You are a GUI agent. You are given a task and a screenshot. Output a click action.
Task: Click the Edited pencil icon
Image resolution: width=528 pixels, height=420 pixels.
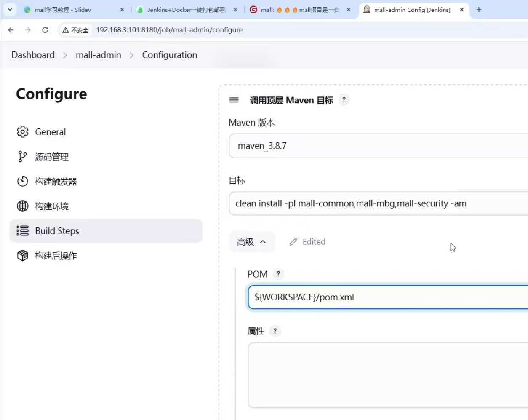pos(293,242)
